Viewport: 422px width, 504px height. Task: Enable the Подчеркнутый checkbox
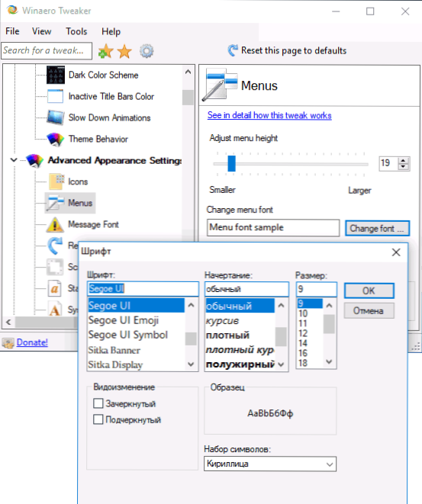tap(98, 419)
